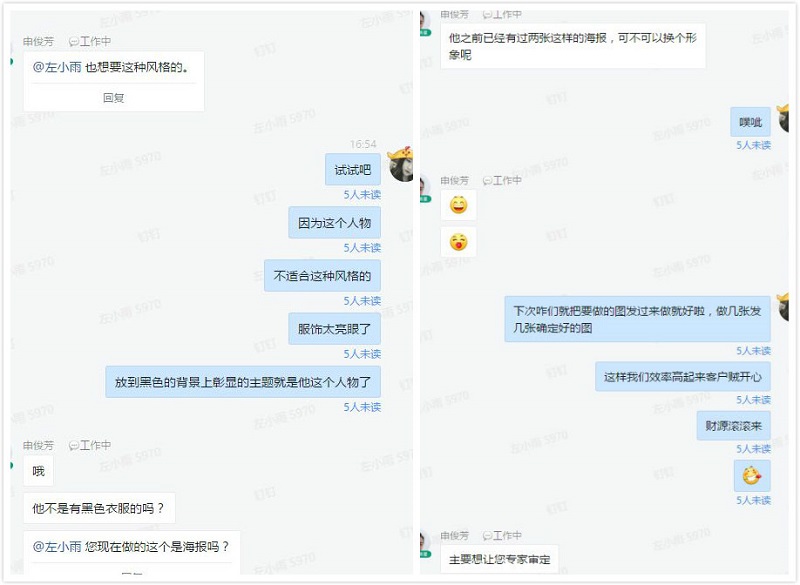Click the avatar next to 噗呲 message
This screenshot has height=585, width=800.
(783, 119)
